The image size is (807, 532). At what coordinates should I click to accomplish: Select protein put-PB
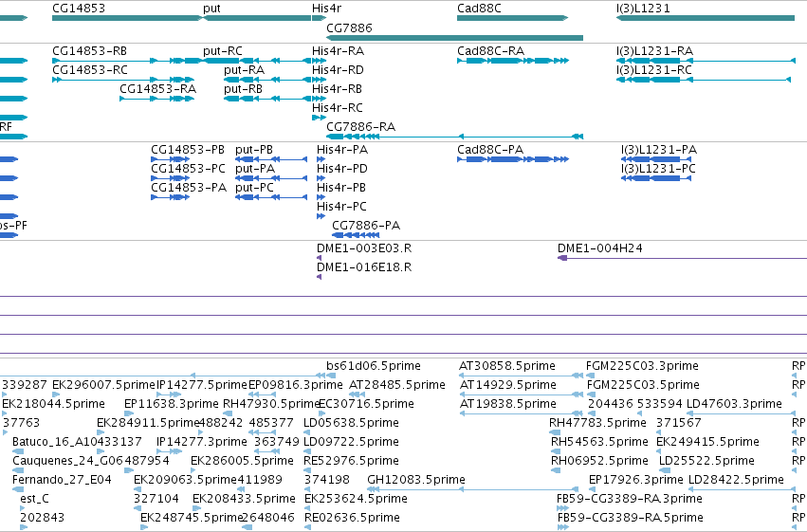point(271,159)
